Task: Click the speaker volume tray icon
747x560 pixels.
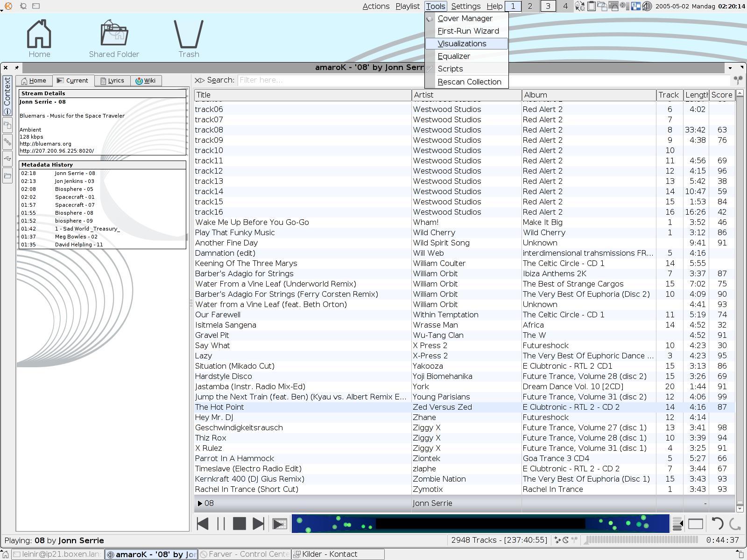Action: 648,6
